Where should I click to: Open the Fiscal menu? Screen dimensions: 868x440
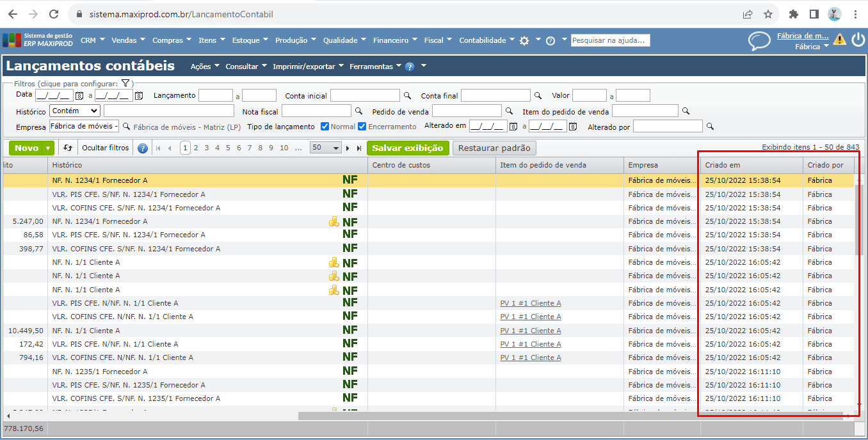tap(438, 40)
